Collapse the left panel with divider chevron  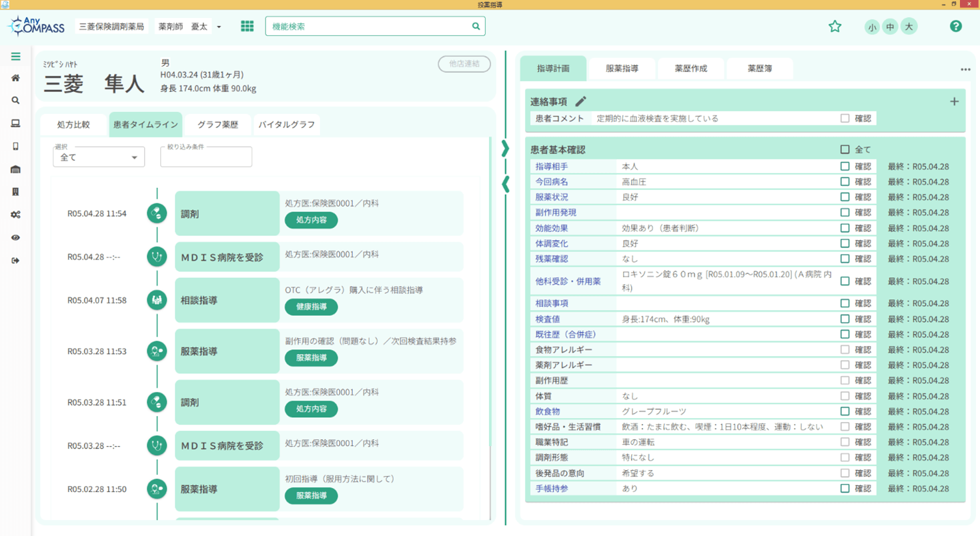tap(505, 183)
